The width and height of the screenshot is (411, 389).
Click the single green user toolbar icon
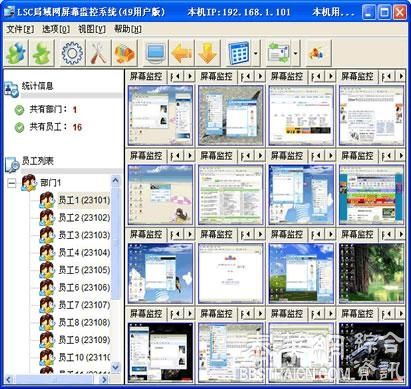(x=42, y=53)
